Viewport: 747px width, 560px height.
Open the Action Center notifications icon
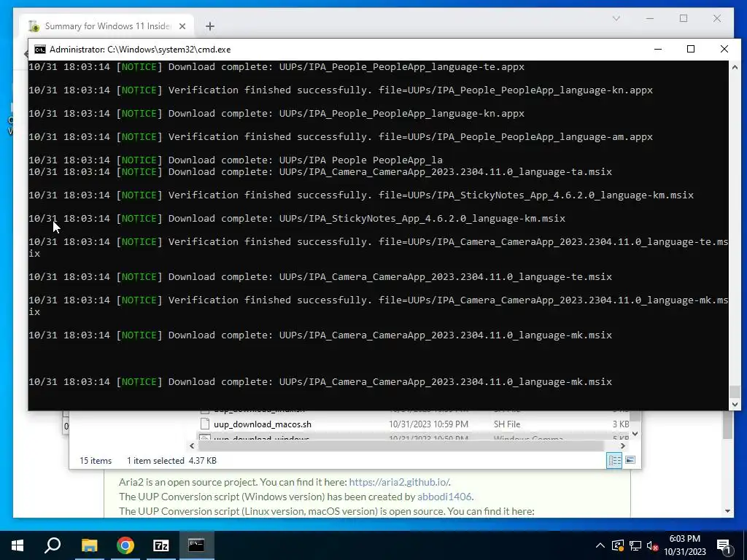pos(724,545)
